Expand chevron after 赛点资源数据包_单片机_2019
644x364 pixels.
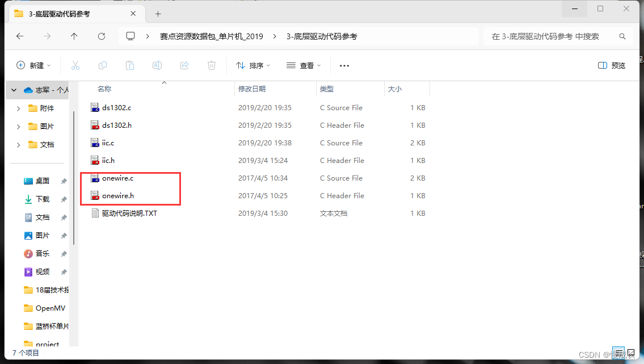(x=275, y=36)
